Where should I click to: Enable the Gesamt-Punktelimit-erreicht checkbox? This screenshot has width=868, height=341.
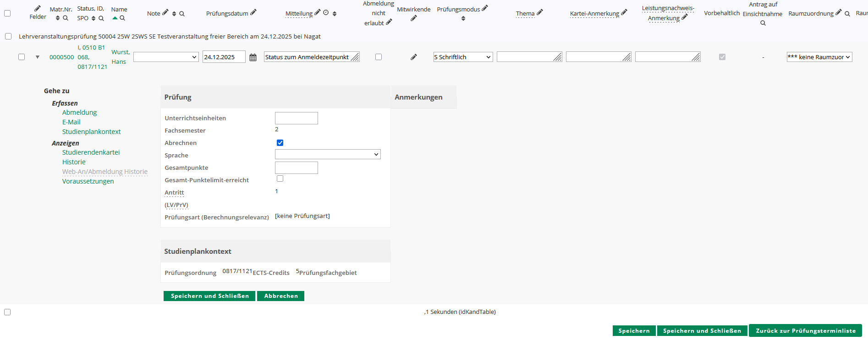pos(280,179)
